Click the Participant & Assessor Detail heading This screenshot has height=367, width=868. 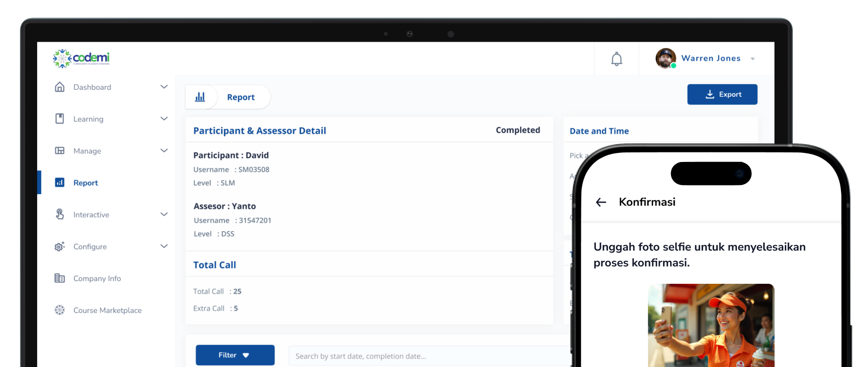(260, 130)
